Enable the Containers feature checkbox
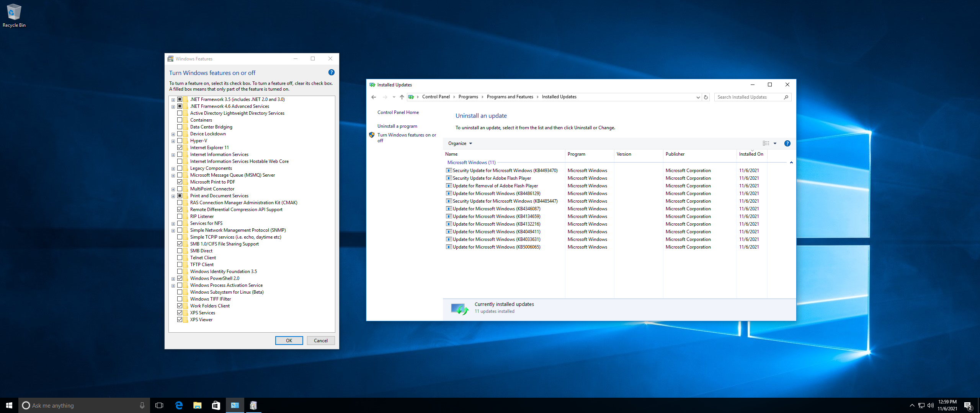This screenshot has width=980, height=413. (180, 120)
